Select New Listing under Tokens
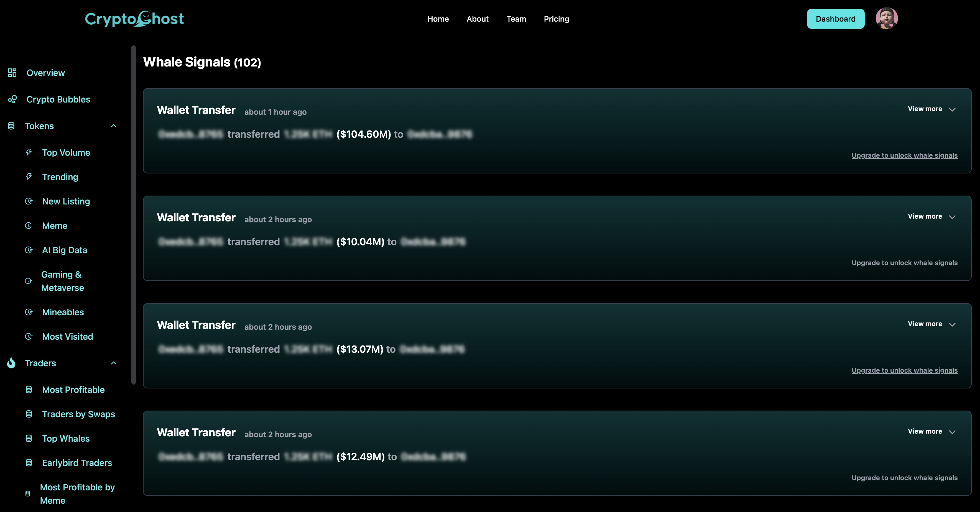 (x=66, y=201)
